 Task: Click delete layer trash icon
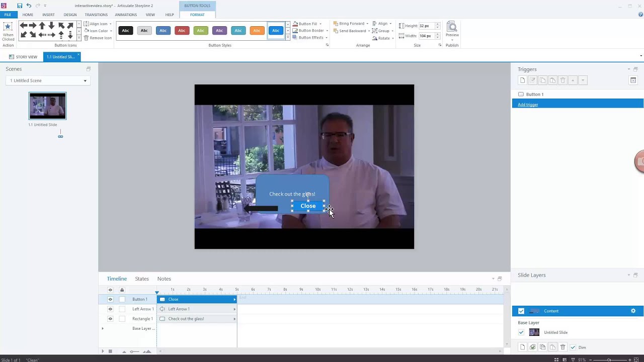point(562,347)
